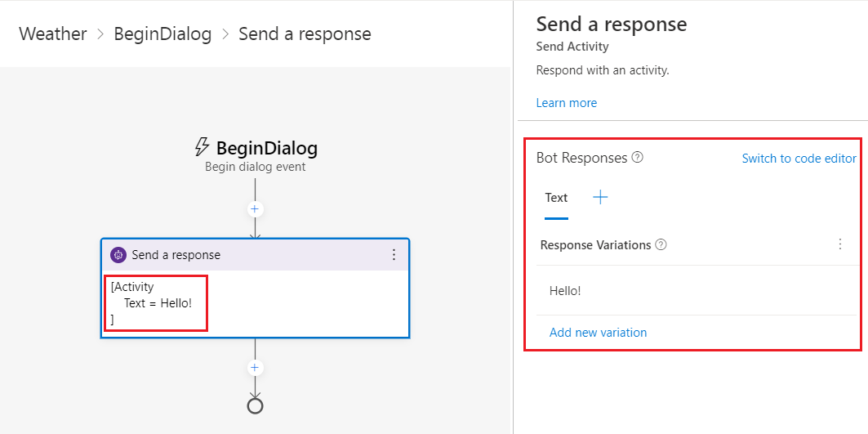This screenshot has height=434, width=868.
Task: Select Send a response breadcrumb item
Action: (305, 34)
